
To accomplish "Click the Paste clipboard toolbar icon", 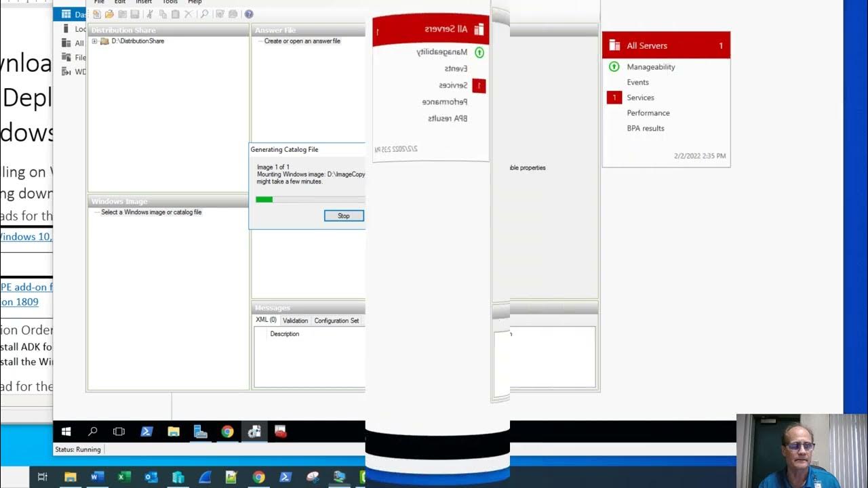I will coord(176,14).
